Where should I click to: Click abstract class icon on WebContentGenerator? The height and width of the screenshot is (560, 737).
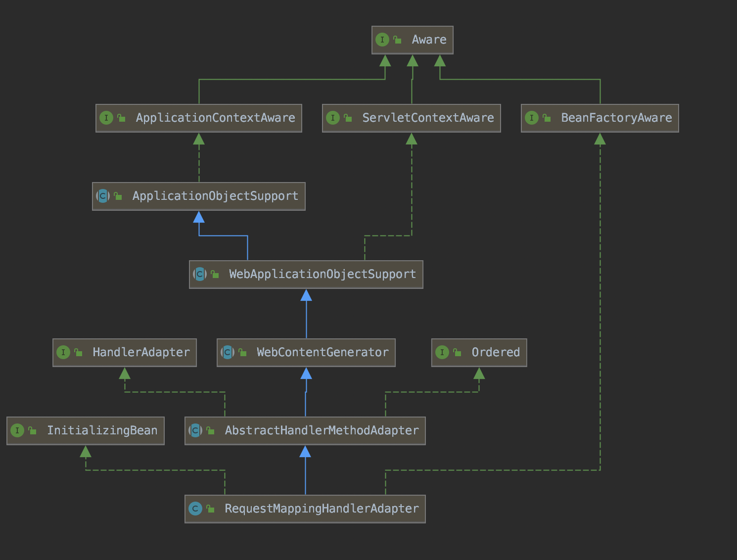point(227,352)
